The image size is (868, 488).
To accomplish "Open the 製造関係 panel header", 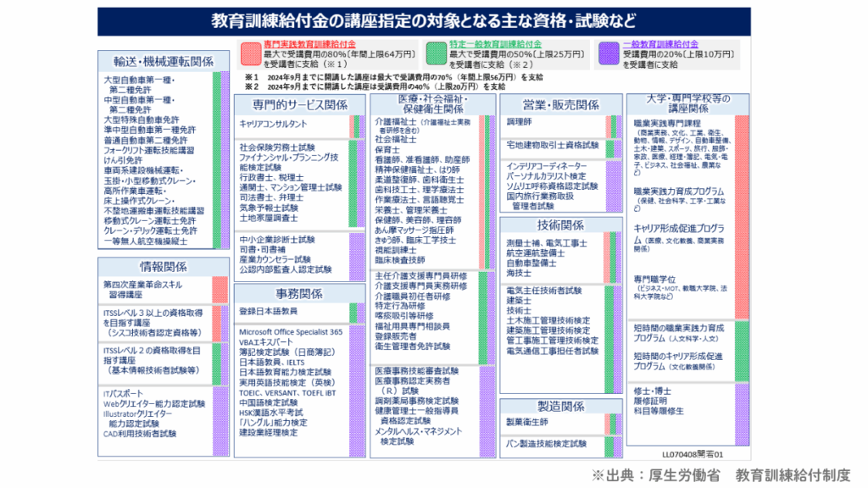I will [x=559, y=405].
